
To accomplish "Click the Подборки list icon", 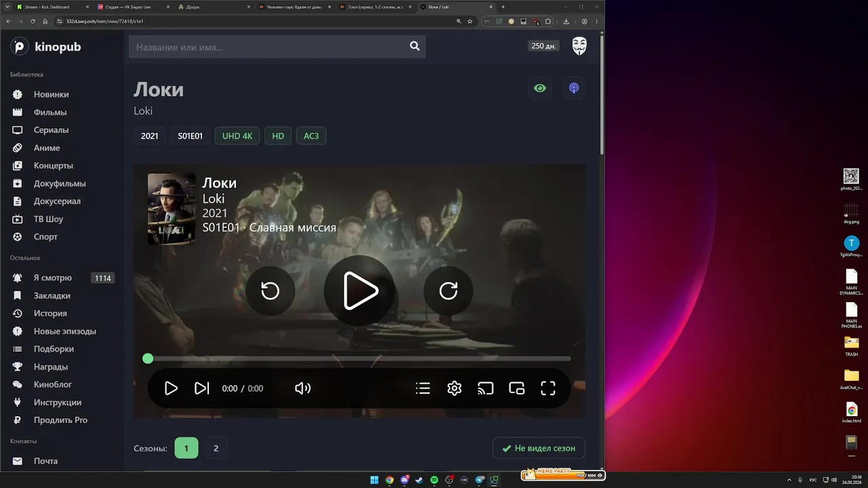I will pyautogui.click(x=18, y=349).
